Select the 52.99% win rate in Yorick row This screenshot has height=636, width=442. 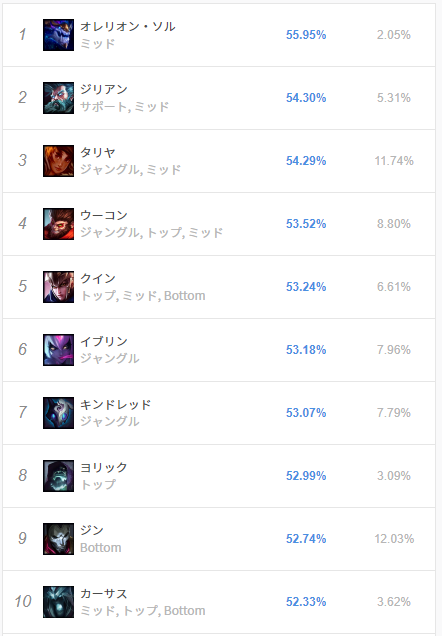(306, 476)
